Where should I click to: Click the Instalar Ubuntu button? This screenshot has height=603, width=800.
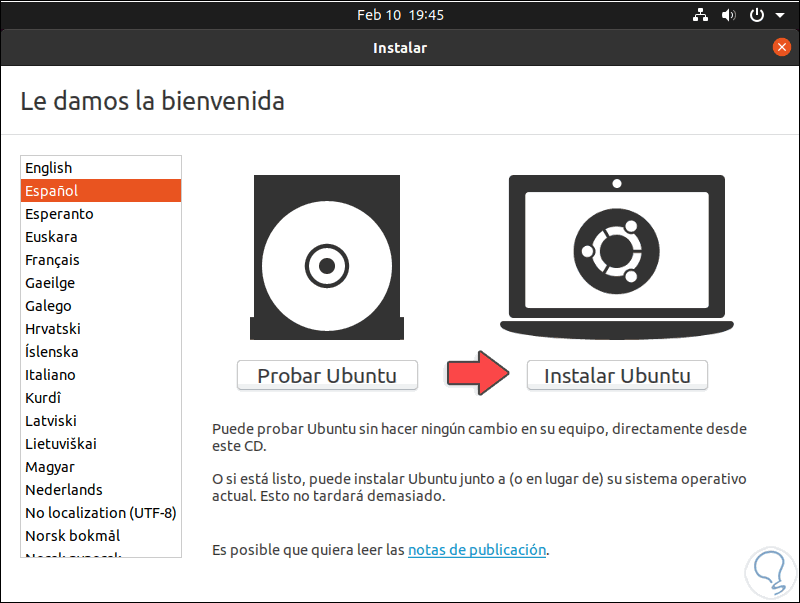click(617, 375)
